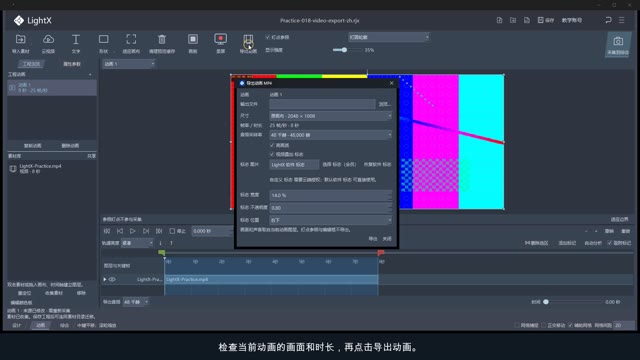640x360 pixels.
Task: Collapse the project animation section arrow
Action: (90, 75)
